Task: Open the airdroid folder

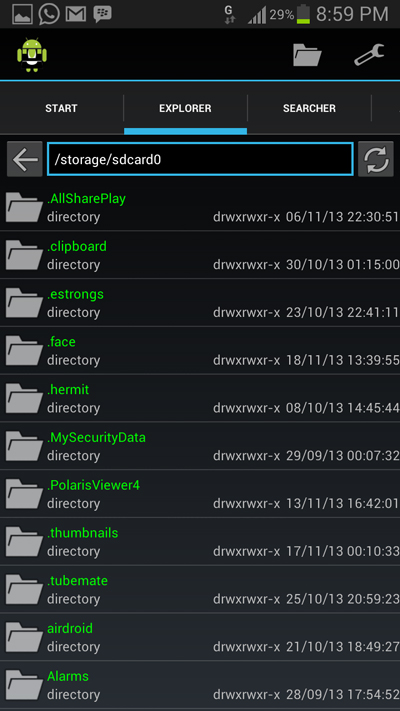Action: pos(200,637)
